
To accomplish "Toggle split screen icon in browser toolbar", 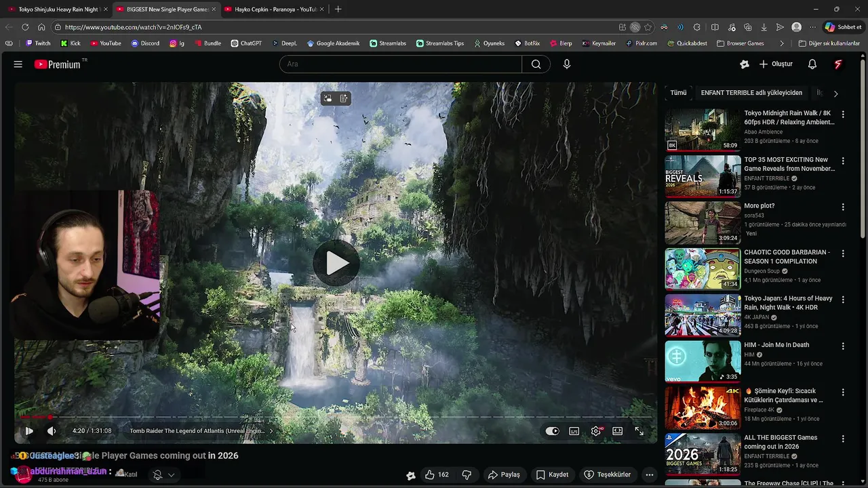I will [715, 27].
